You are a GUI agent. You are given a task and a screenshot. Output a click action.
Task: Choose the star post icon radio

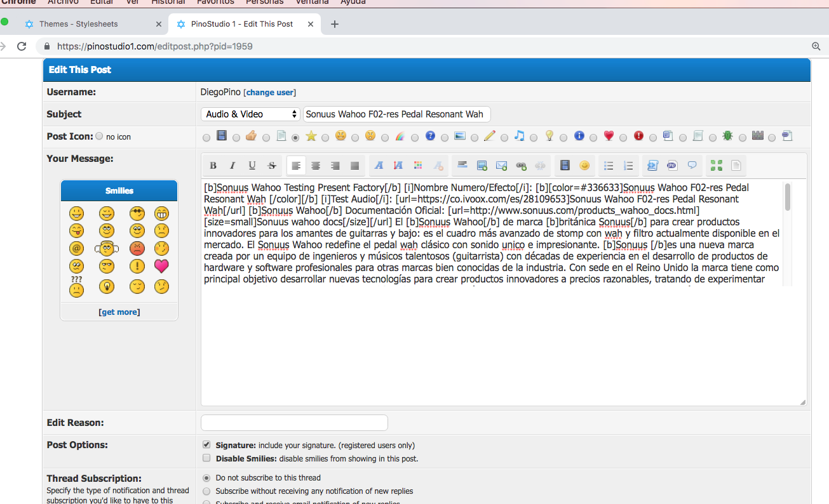point(295,137)
